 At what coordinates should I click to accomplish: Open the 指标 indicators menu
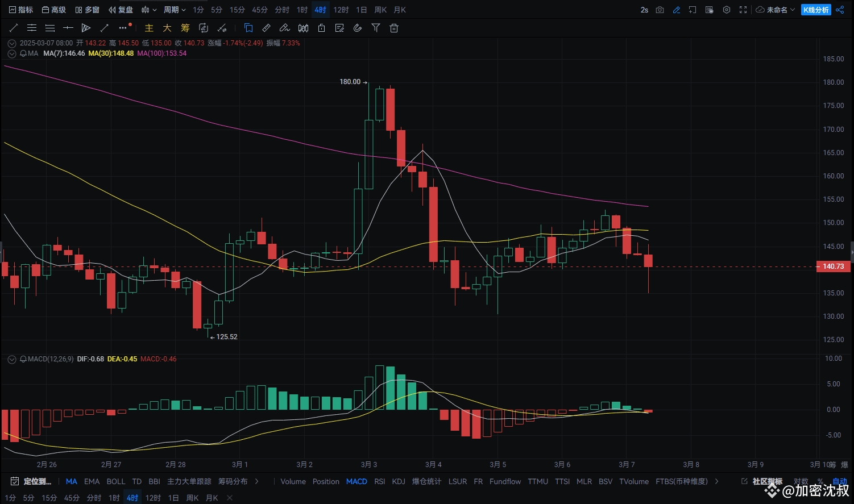coord(21,10)
